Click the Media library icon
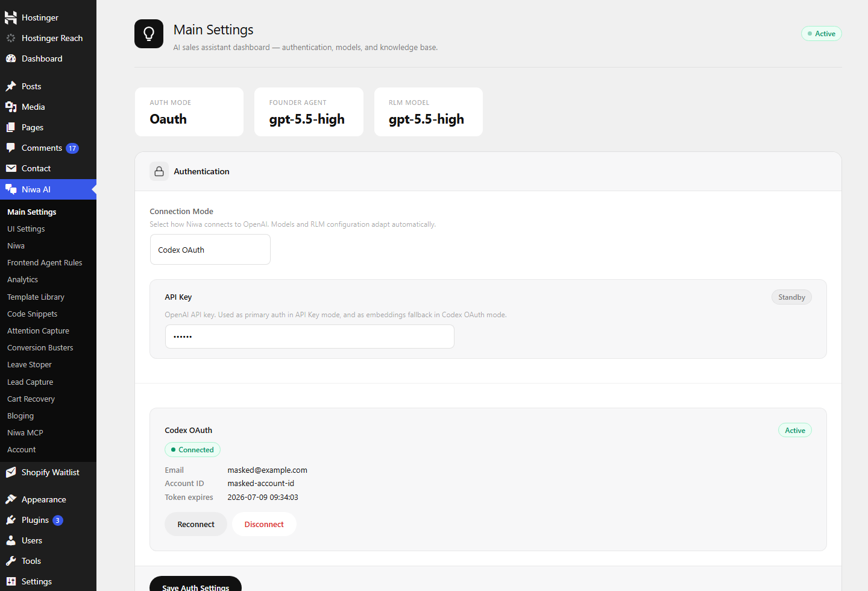Screen dimensions: 868x591 [11, 107]
